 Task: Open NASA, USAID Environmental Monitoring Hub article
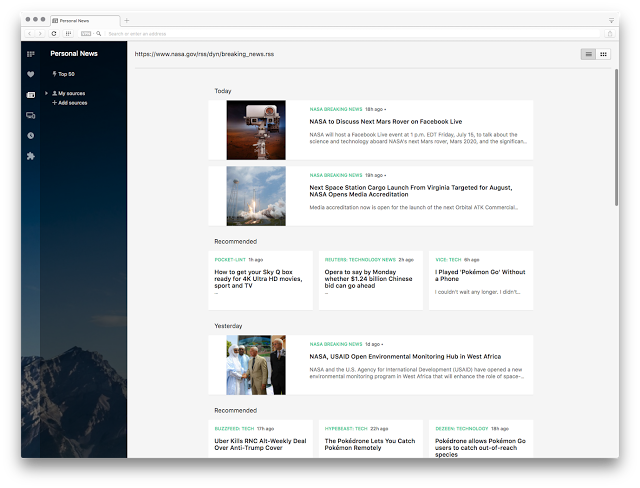click(x=405, y=357)
